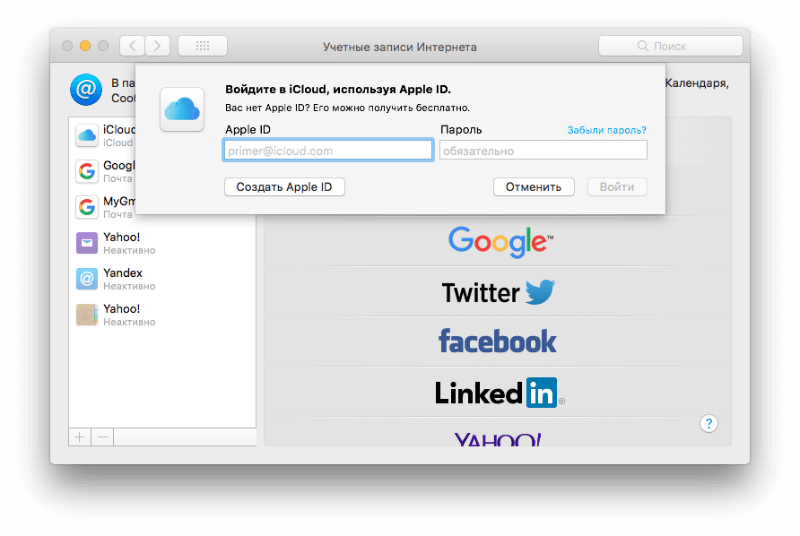This screenshot has height=536, width=800.
Task: Click the Yahoo! contacts book icon
Action: (x=87, y=315)
